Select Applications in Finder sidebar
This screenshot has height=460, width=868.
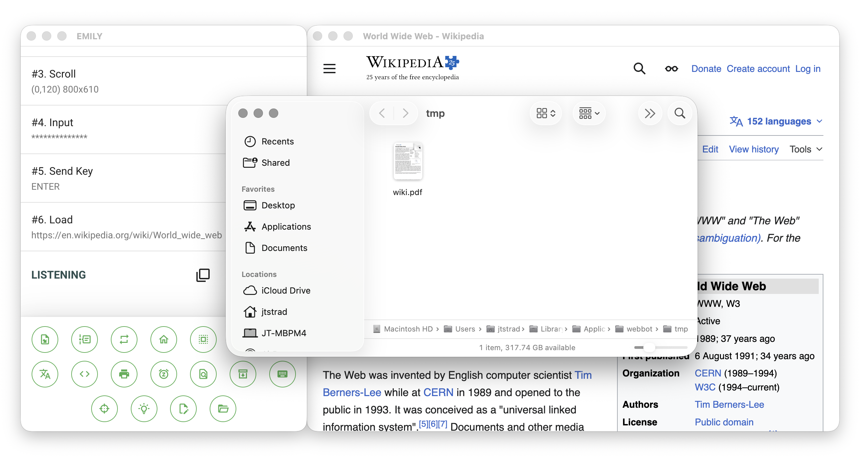click(x=286, y=227)
